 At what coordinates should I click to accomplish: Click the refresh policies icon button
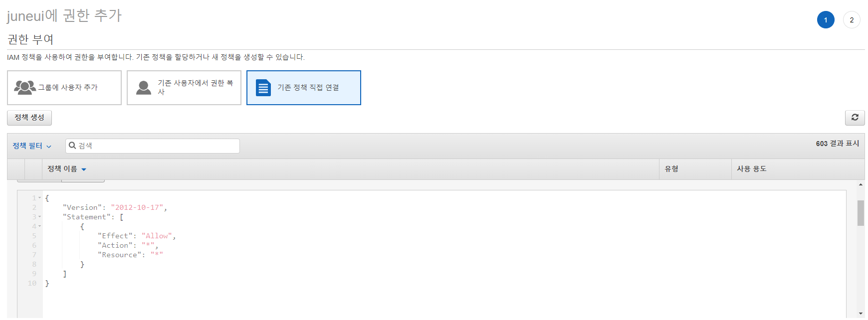pos(855,118)
